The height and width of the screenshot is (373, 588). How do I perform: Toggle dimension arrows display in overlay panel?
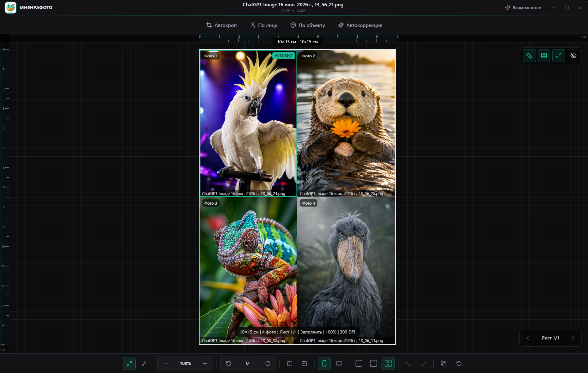559,56
